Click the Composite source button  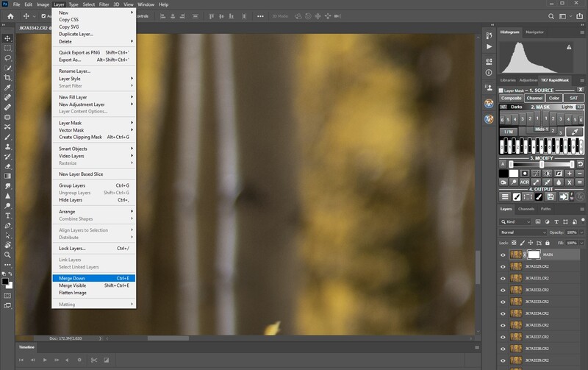pos(511,98)
